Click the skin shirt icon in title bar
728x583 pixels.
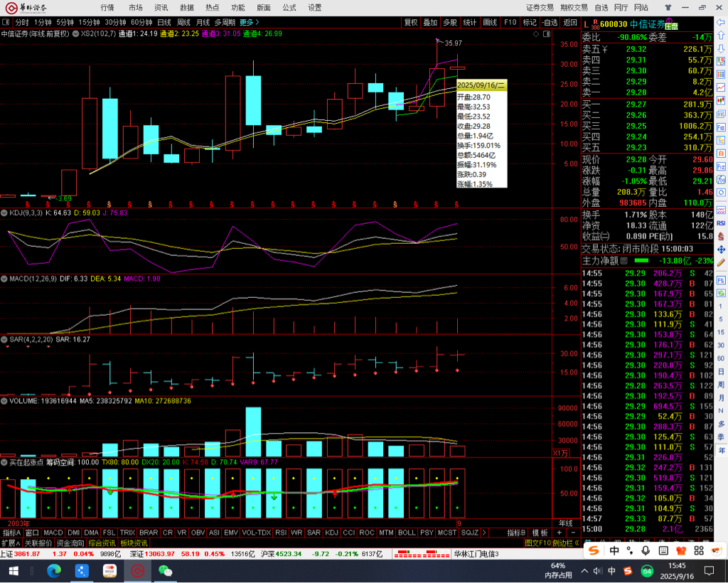click(x=668, y=7)
